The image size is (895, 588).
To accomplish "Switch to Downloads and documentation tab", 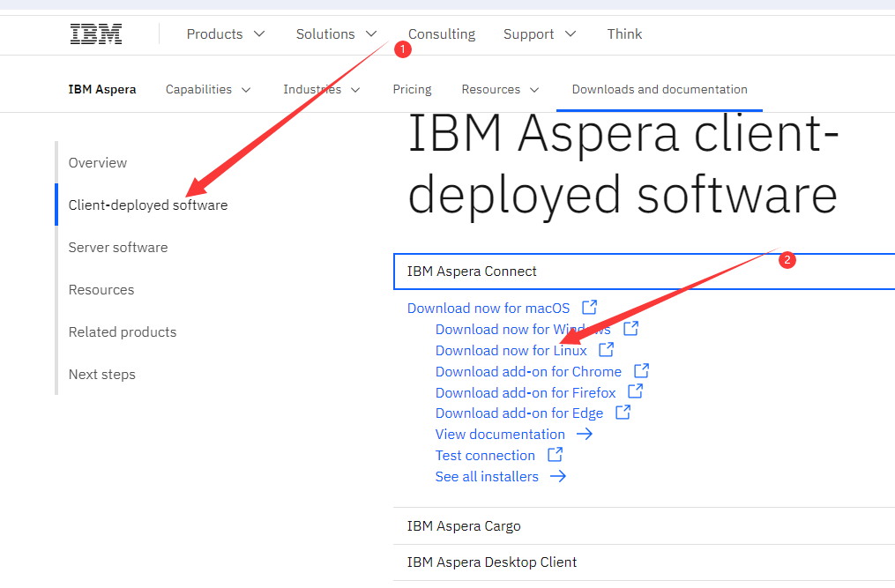I will pyautogui.click(x=660, y=89).
